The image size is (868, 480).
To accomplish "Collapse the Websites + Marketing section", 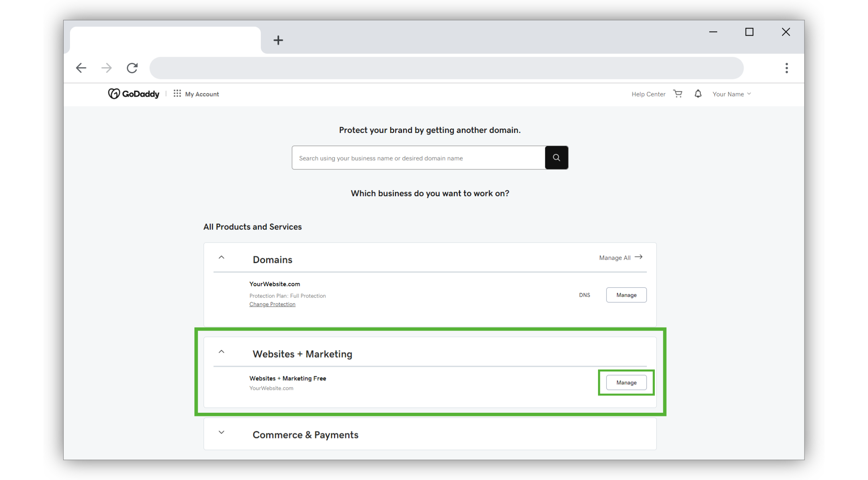I will (x=222, y=352).
